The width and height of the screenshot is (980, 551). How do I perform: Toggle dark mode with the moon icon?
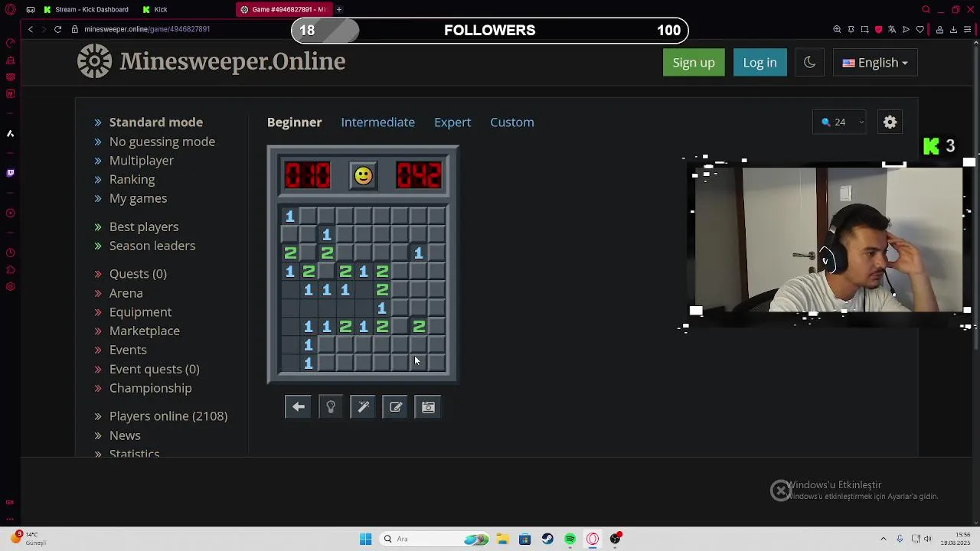809,63
